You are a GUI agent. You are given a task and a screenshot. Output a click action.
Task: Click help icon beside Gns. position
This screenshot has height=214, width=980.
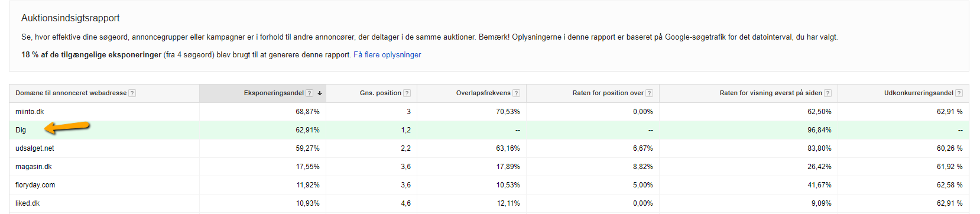[x=407, y=93]
